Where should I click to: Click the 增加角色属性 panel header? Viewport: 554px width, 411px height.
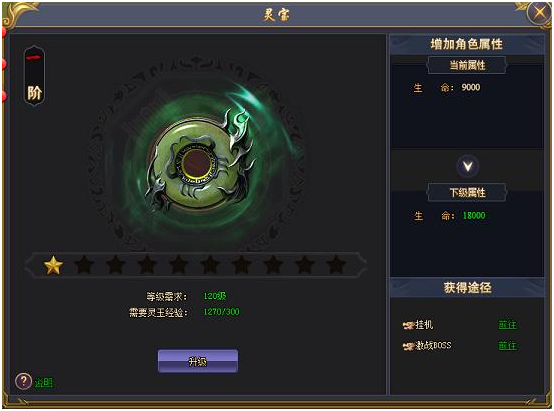coord(467,44)
